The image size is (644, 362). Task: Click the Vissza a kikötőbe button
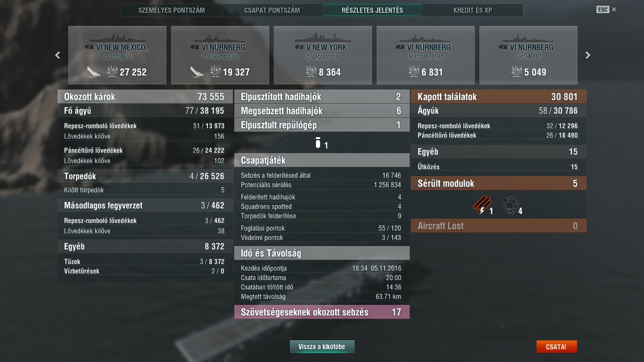pyautogui.click(x=322, y=347)
